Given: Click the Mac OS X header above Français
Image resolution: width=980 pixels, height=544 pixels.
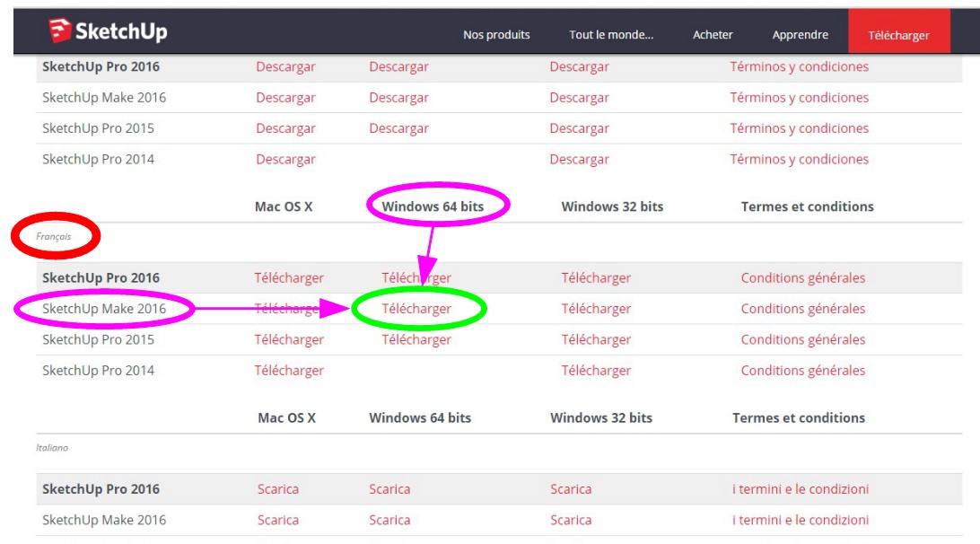Looking at the screenshot, I should tap(284, 206).
